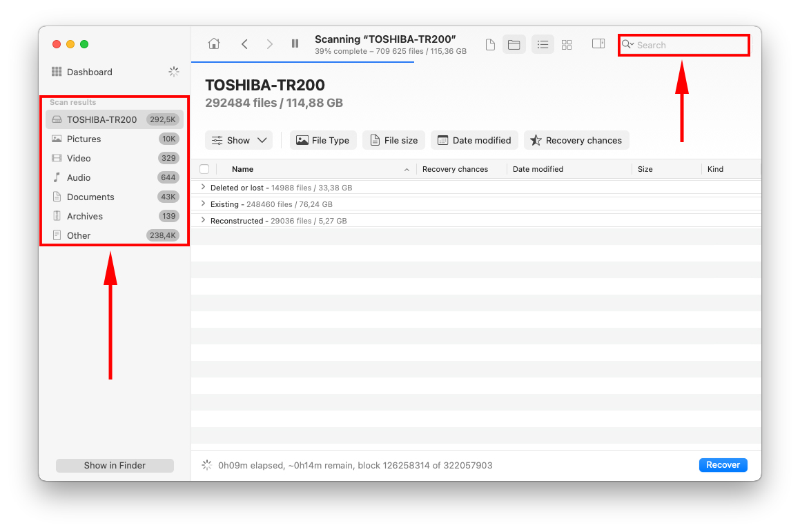Image resolution: width=800 pixels, height=532 pixels.
Task: Toggle the Recovery chances filter
Action: coord(576,140)
